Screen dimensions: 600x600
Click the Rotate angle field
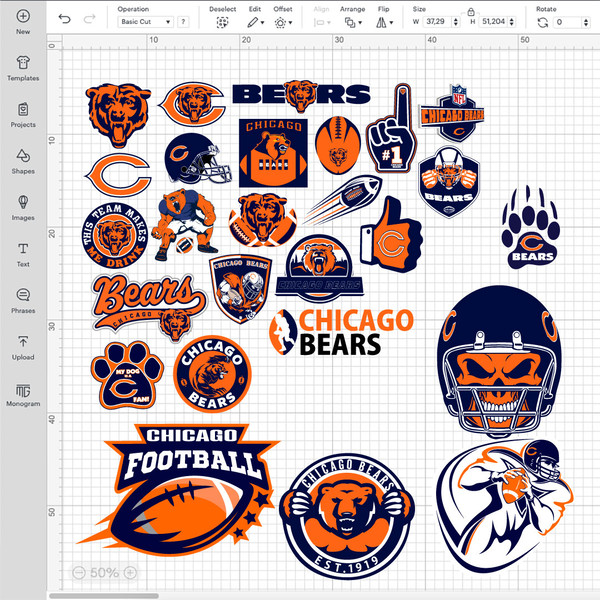coord(567,22)
